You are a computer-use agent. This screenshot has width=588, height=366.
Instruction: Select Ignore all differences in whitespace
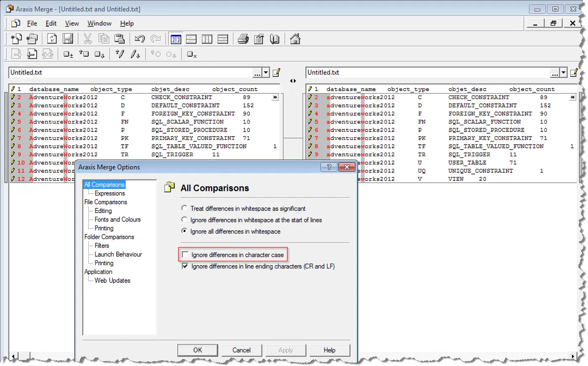[184, 231]
